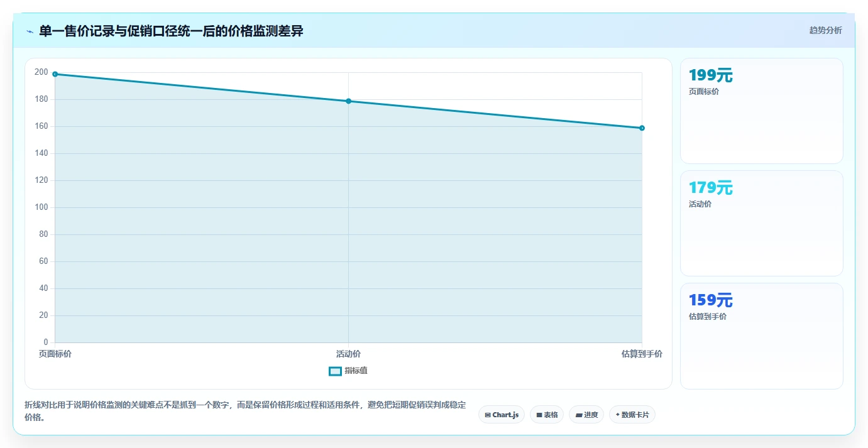Click the 趋势分析 badge

825,30
